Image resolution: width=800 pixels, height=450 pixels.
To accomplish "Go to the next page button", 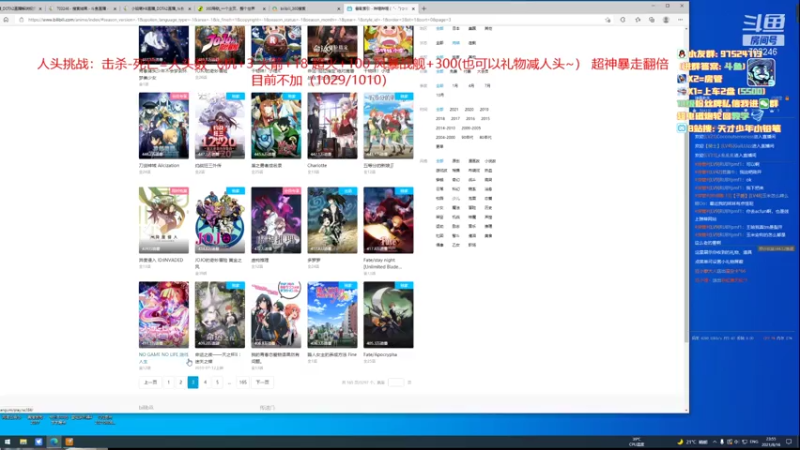I will pos(262,382).
